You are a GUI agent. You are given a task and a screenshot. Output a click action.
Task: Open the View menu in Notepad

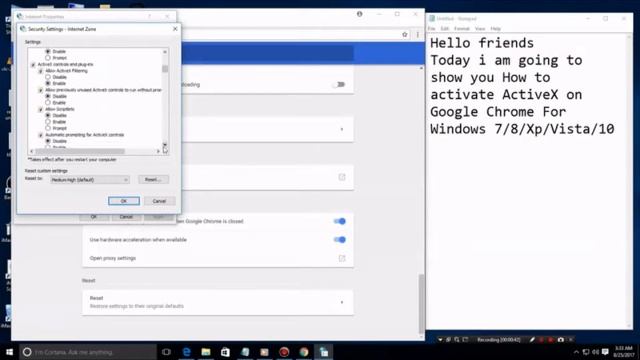click(480, 29)
